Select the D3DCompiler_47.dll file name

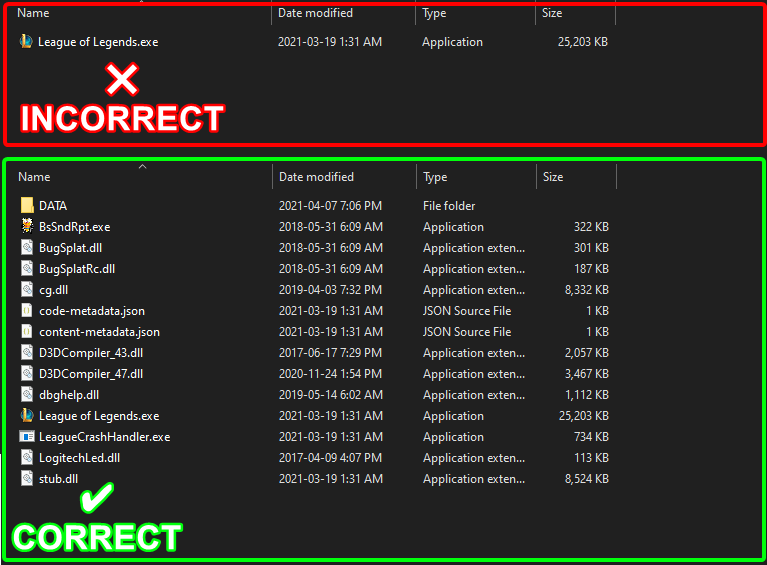(x=91, y=374)
